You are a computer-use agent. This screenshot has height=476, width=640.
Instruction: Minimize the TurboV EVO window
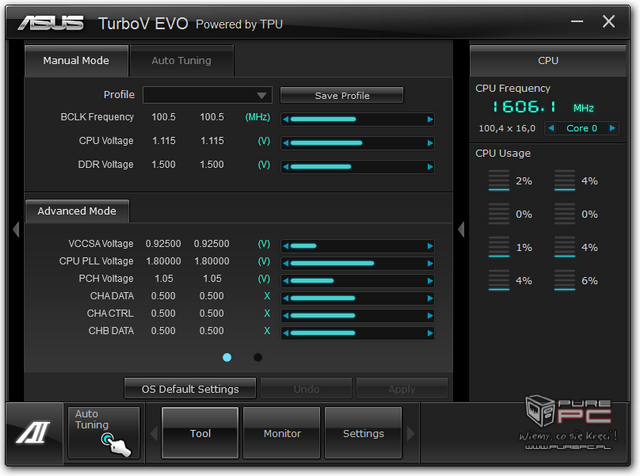577,21
